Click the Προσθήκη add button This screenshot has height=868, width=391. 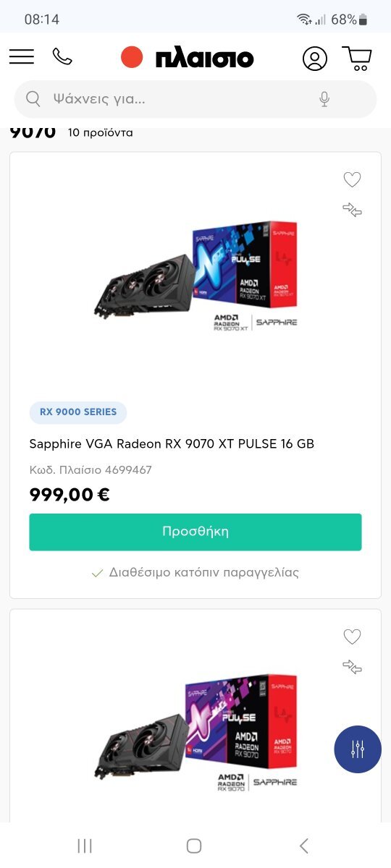(195, 532)
